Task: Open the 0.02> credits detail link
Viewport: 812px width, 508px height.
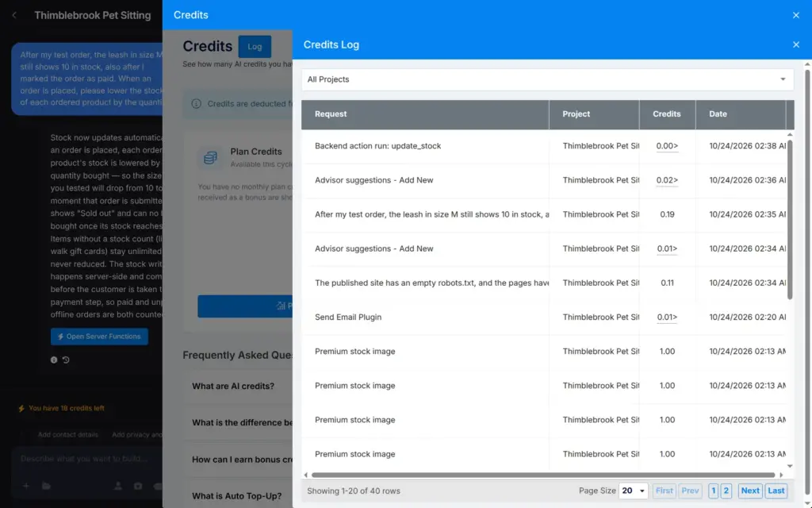Action: [667, 180]
